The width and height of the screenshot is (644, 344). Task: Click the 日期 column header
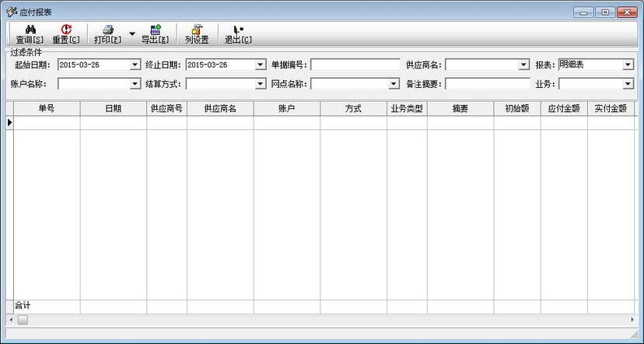114,109
